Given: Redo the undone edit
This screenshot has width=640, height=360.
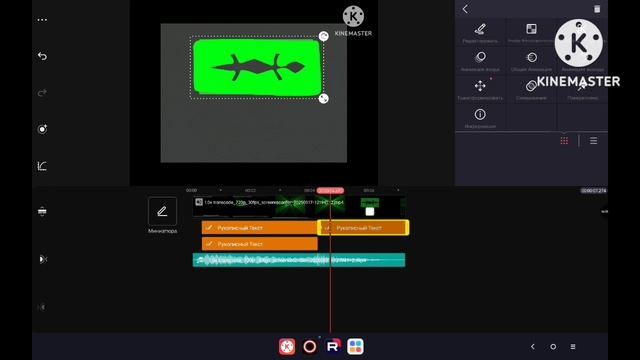Looking at the screenshot, I should pyautogui.click(x=42, y=93).
